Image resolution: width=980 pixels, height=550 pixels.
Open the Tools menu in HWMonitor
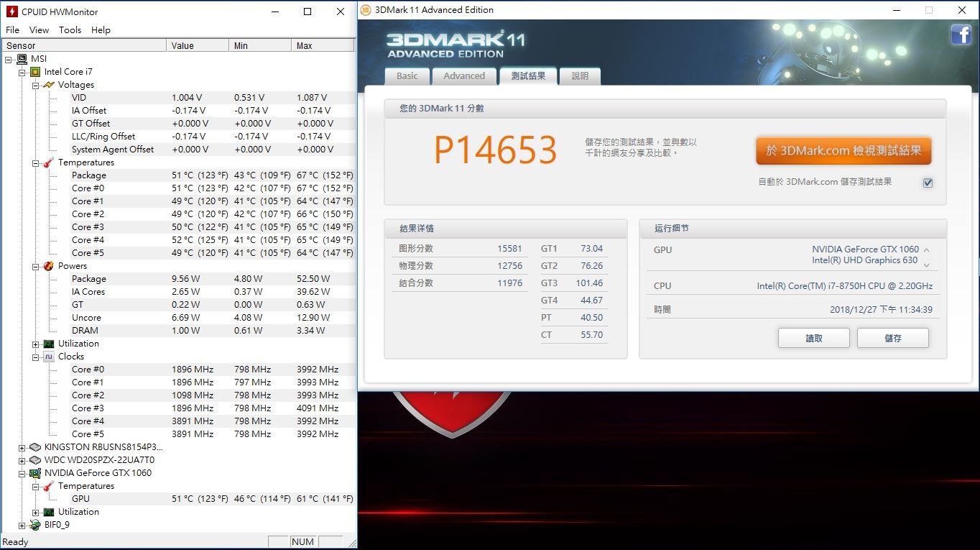70,30
